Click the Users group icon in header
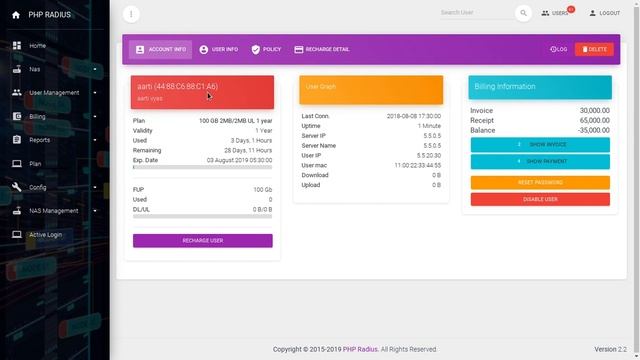 pos(545,13)
